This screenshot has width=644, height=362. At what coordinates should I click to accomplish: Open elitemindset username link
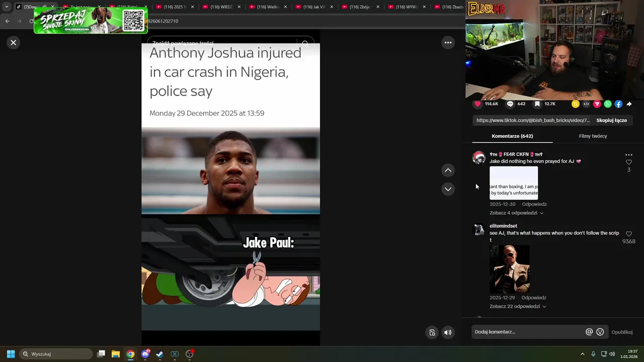[x=503, y=226]
